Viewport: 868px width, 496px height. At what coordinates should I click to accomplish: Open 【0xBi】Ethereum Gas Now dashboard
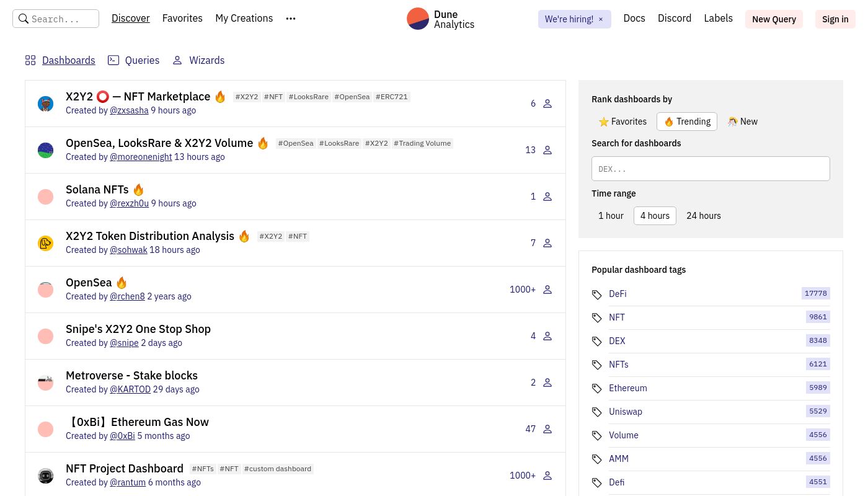pyautogui.click(x=137, y=422)
